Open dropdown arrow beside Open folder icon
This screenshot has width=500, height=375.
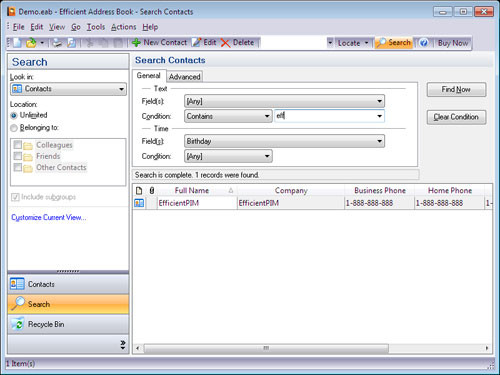tap(42, 43)
